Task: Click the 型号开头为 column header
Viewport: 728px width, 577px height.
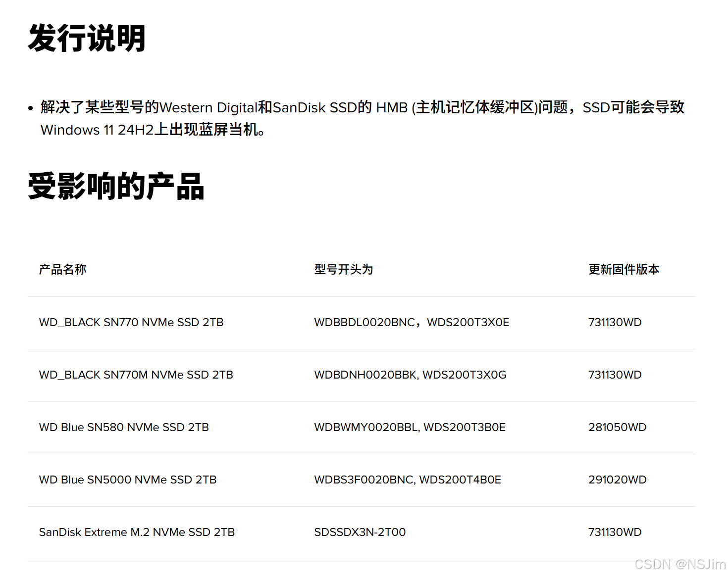Action: click(x=344, y=269)
